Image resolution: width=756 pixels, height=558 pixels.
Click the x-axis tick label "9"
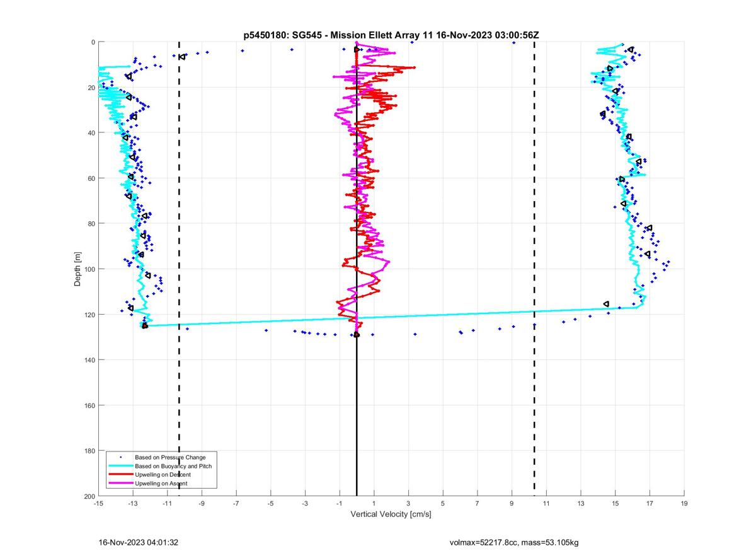[512, 504]
